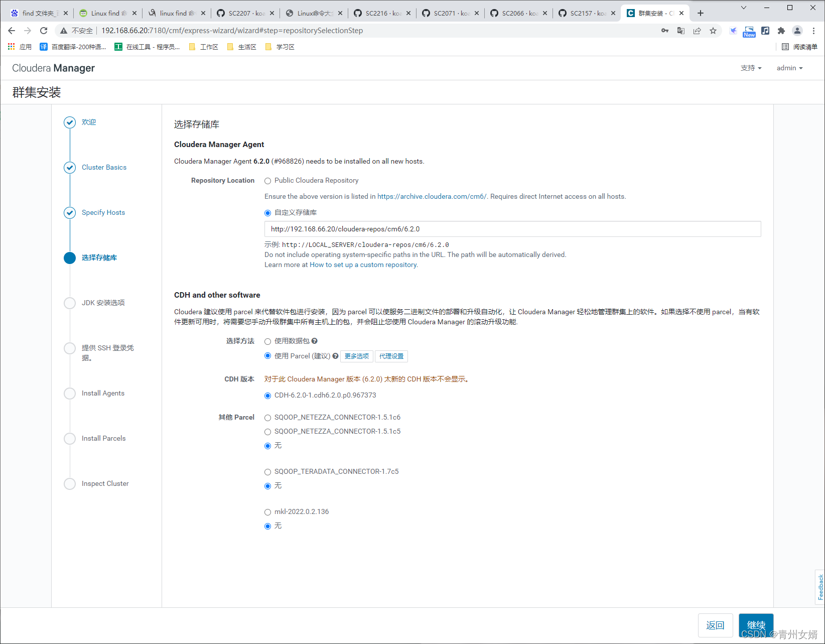Select mkl-2022.0.2.136 parcel
The height and width of the screenshot is (644, 825).
pyautogui.click(x=267, y=512)
